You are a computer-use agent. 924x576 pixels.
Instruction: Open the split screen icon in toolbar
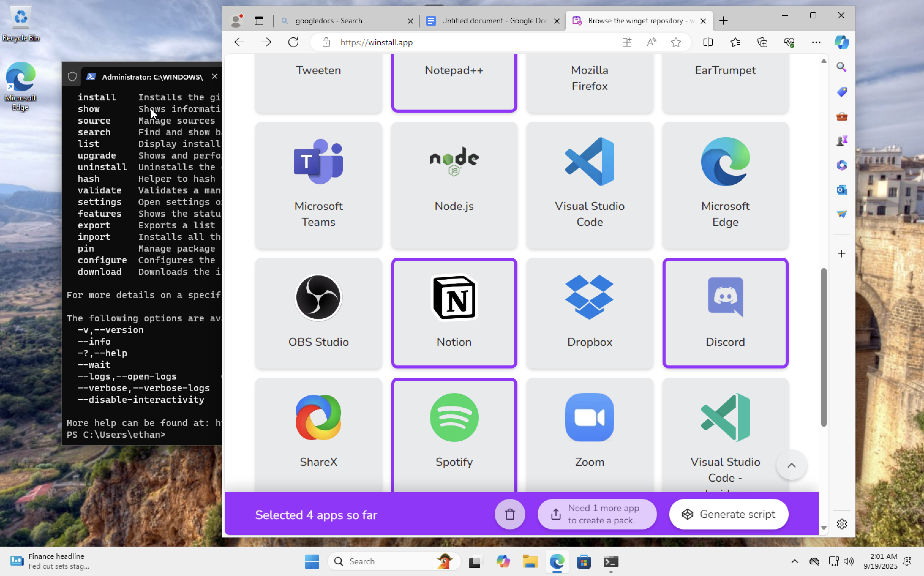coord(708,42)
